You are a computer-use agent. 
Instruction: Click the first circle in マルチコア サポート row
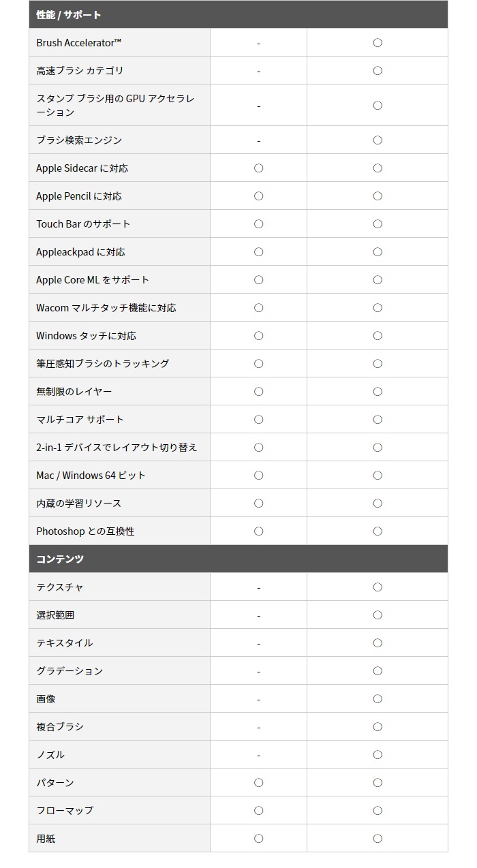258,420
